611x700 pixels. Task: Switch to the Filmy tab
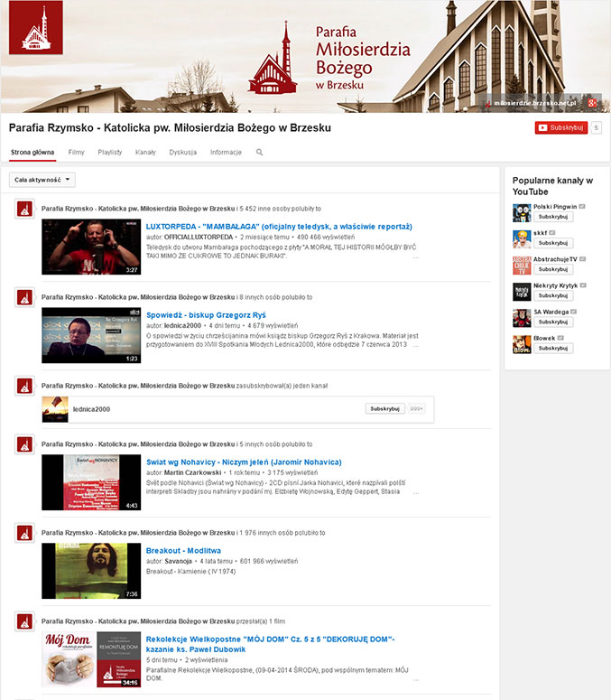coord(77,153)
